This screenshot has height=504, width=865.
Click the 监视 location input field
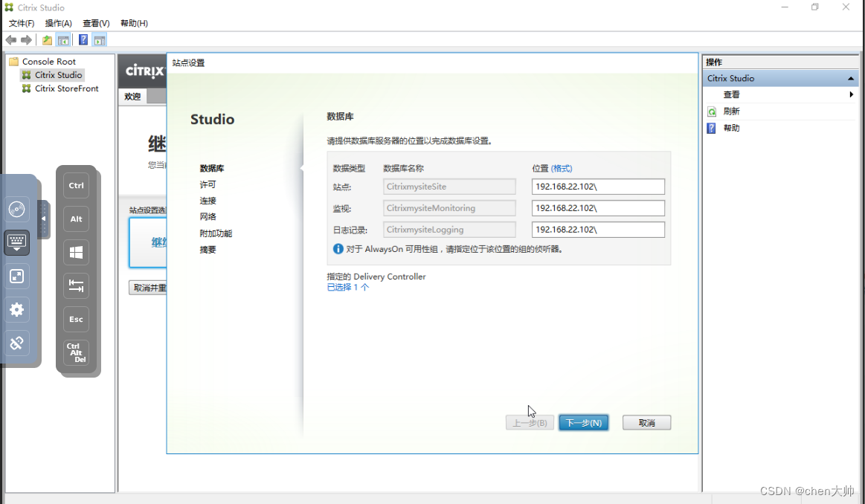coord(598,208)
